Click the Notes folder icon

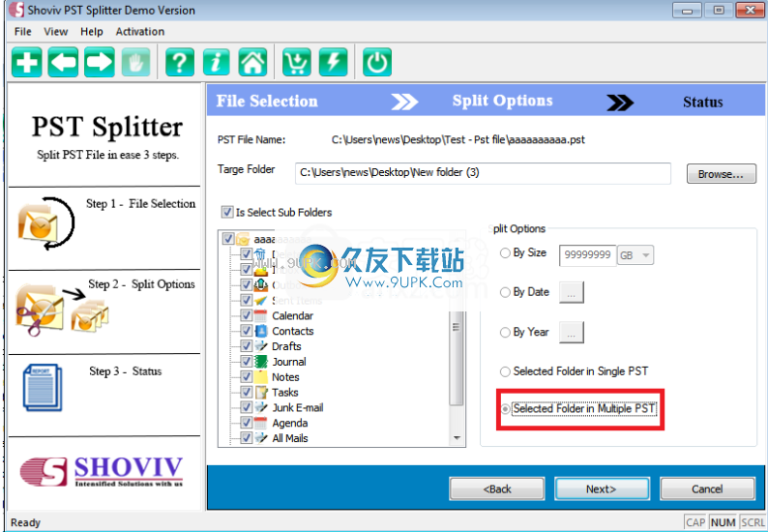261,376
